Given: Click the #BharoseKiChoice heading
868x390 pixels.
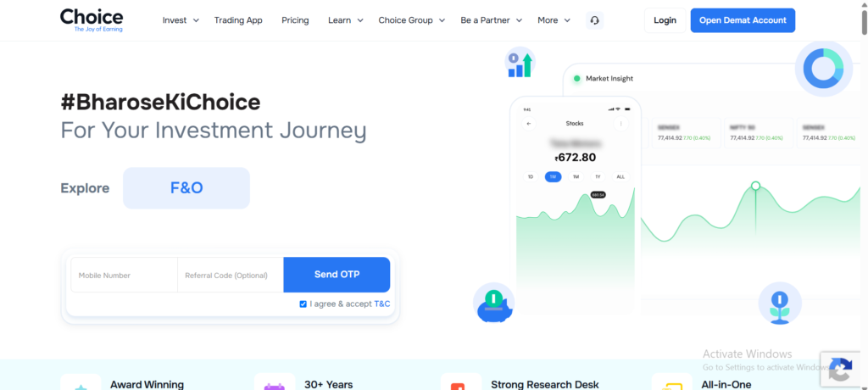Looking at the screenshot, I should [x=160, y=103].
